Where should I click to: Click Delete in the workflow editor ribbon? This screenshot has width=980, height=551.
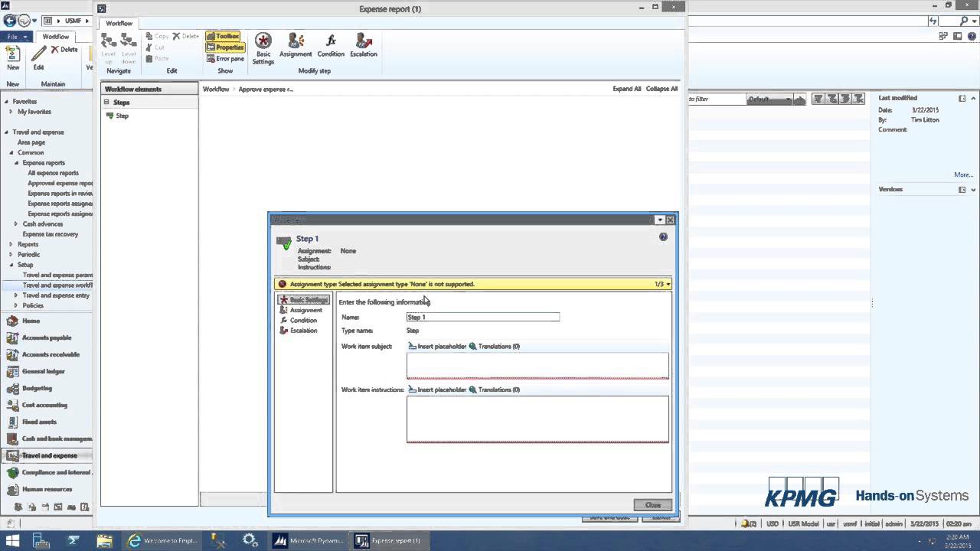185,36
